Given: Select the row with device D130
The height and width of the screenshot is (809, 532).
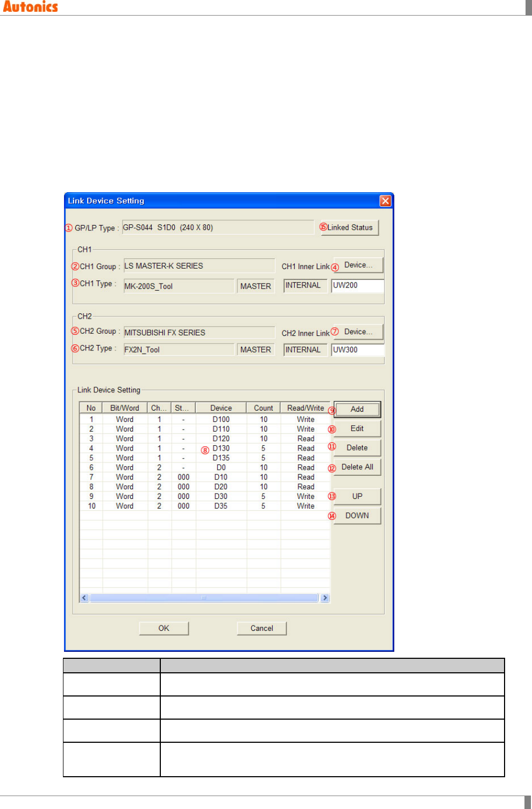Looking at the screenshot, I should 204,448.
